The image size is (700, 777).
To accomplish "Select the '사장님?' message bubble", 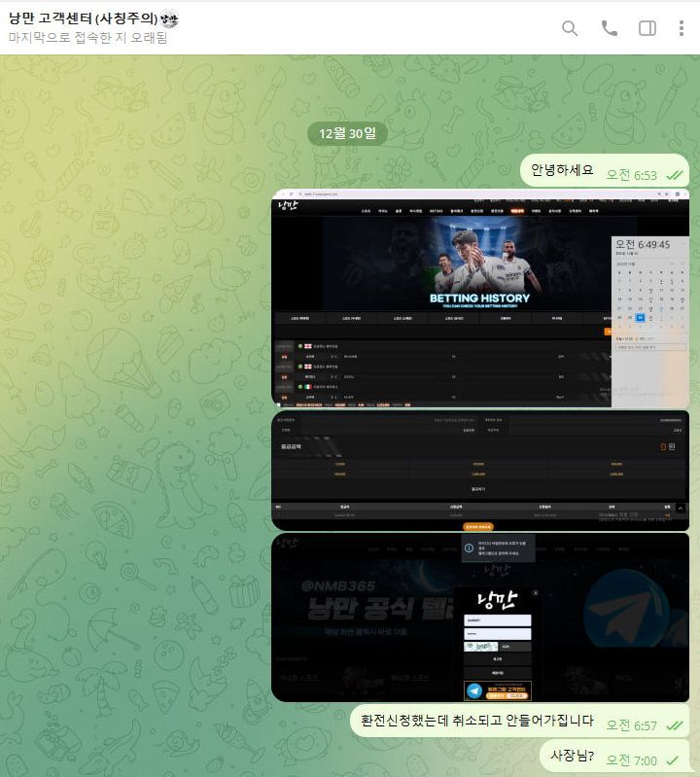I will 572,755.
